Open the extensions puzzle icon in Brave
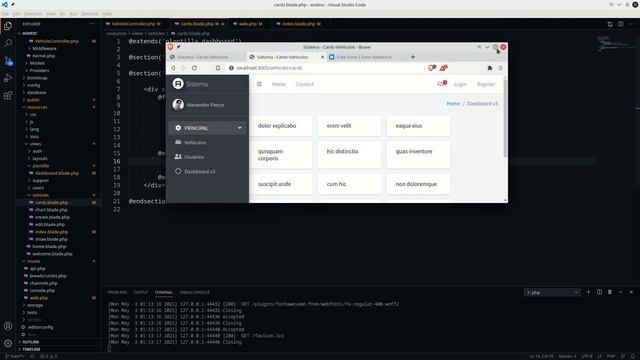Image resolution: width=640 pixels, height=360 pixels. [x=490, y=68]
